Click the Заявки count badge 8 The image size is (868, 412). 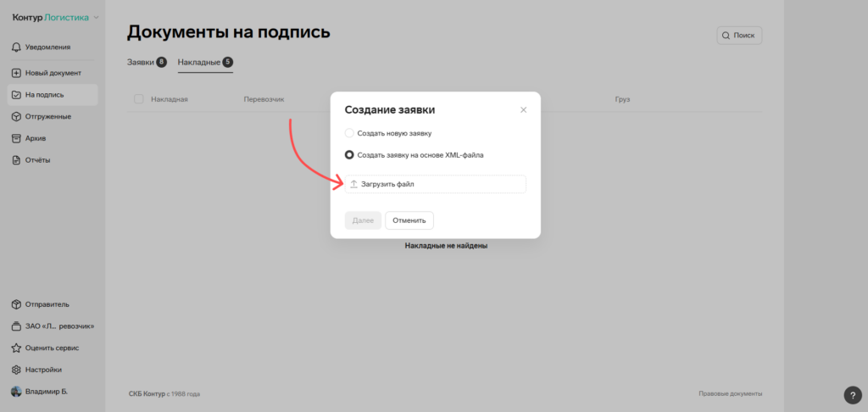click(161, 62)
